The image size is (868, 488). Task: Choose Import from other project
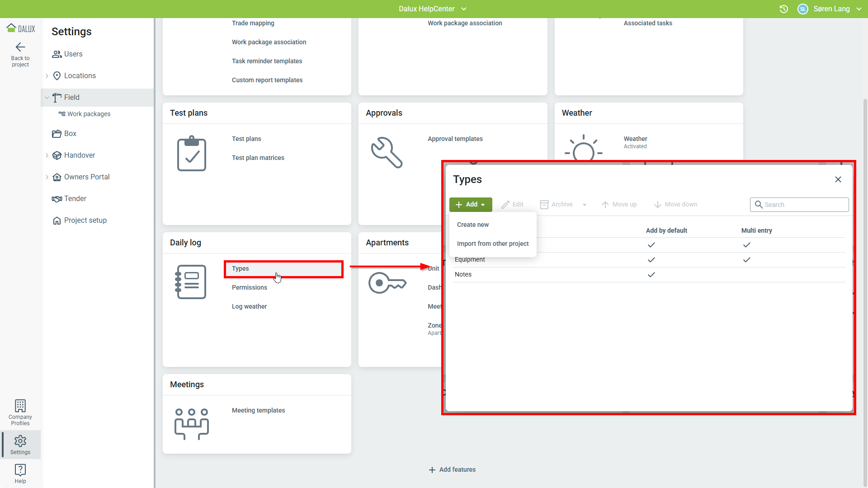pyautogui.click(x=492, y=244)
